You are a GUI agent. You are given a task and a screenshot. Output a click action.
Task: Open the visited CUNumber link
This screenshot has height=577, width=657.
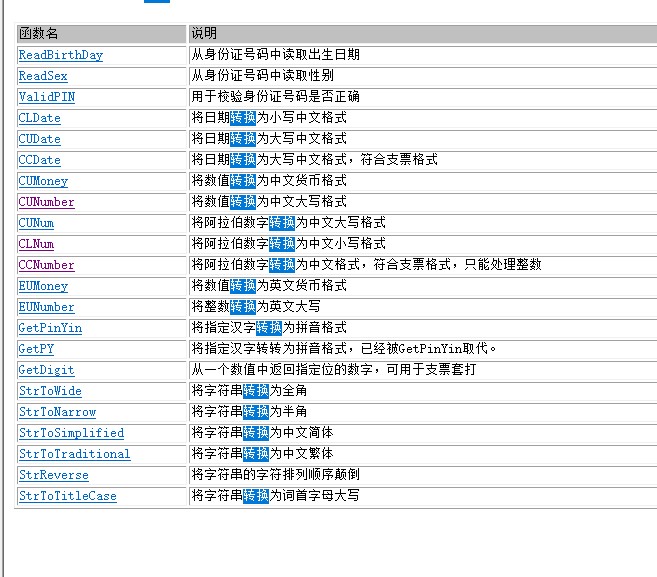(47, 202)
